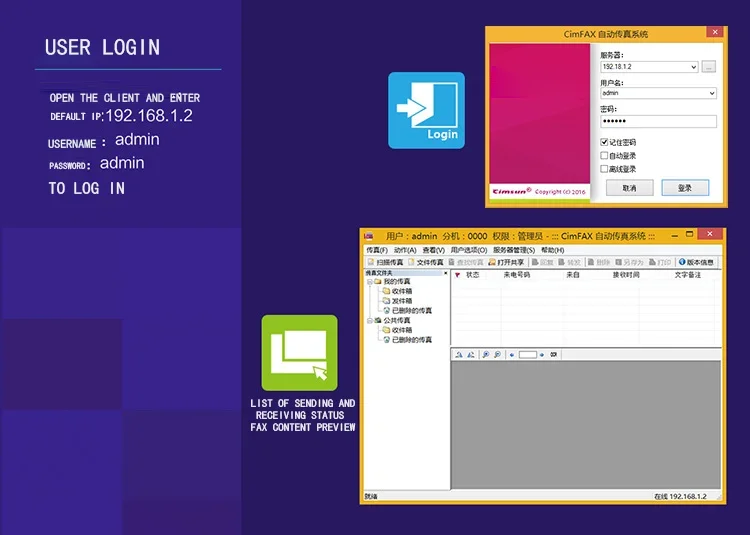Screen dimensions: 750x535
Task: Zoom out on the fax preview
Action: coord(497,355)
